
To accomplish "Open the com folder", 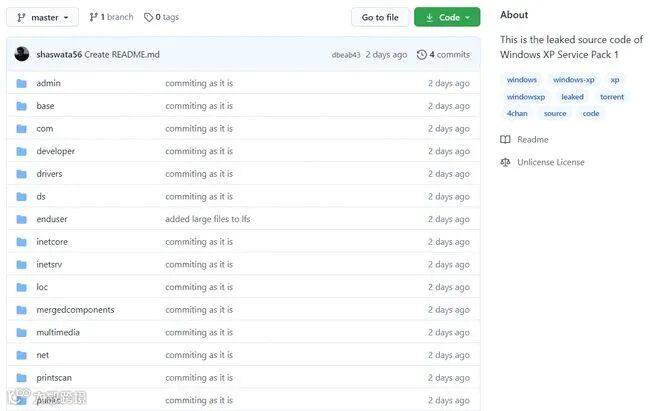I will click(45, 129).
